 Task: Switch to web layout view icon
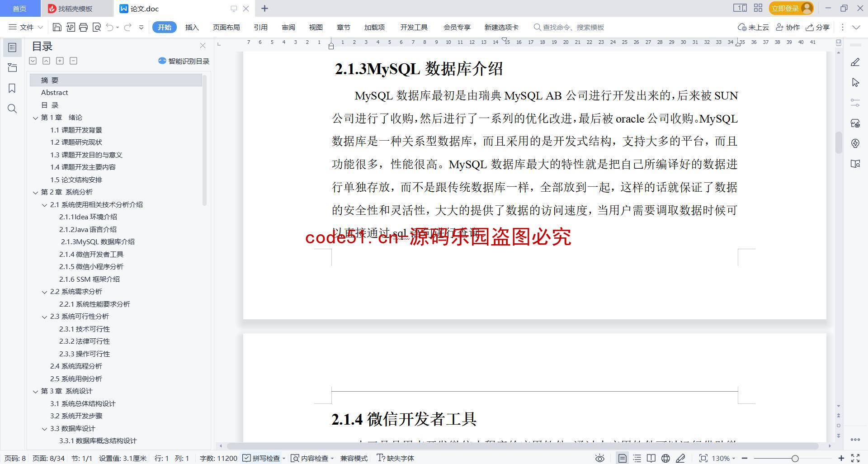click(665, 458)
